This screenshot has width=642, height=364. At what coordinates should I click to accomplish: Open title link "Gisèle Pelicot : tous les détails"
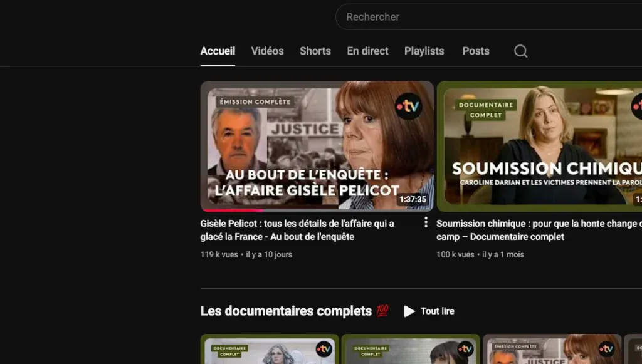pos(297,230)
